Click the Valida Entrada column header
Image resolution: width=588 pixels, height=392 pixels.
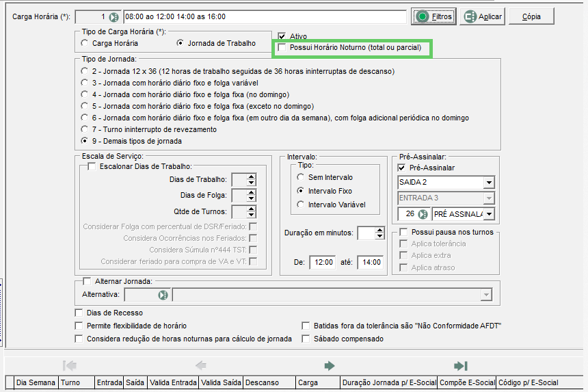[x=173, y=382]
